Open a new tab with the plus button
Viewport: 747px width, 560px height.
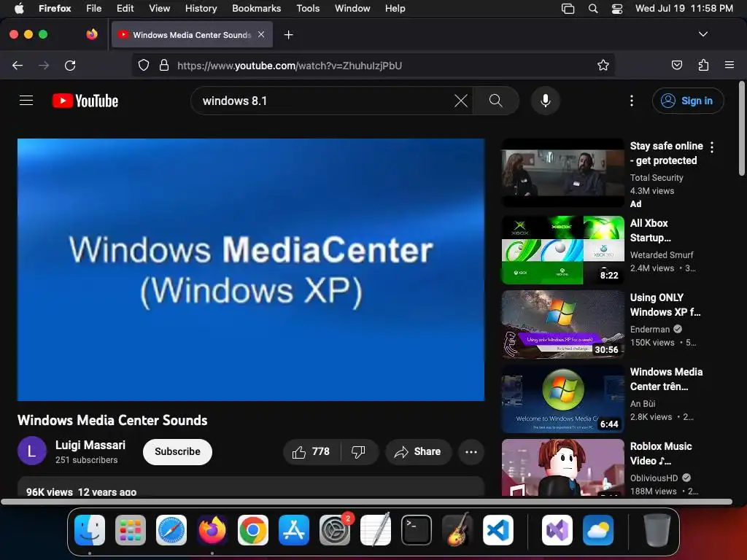coord(288,35)
